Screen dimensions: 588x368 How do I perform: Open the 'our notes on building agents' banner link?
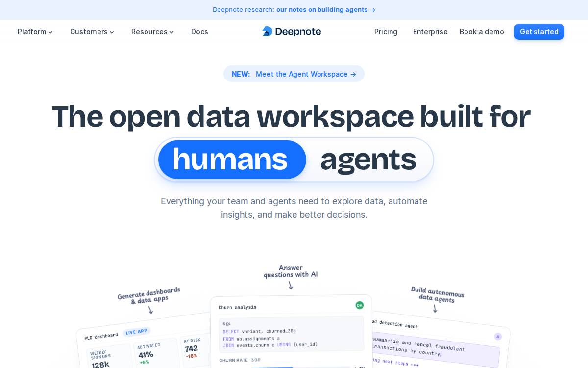click(326, 9)
